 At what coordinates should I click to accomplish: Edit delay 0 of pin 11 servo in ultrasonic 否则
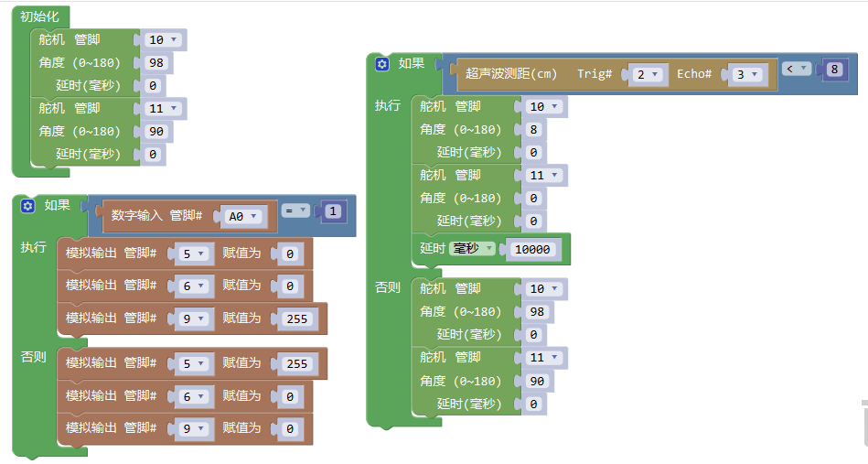click(x=533, y=405)
